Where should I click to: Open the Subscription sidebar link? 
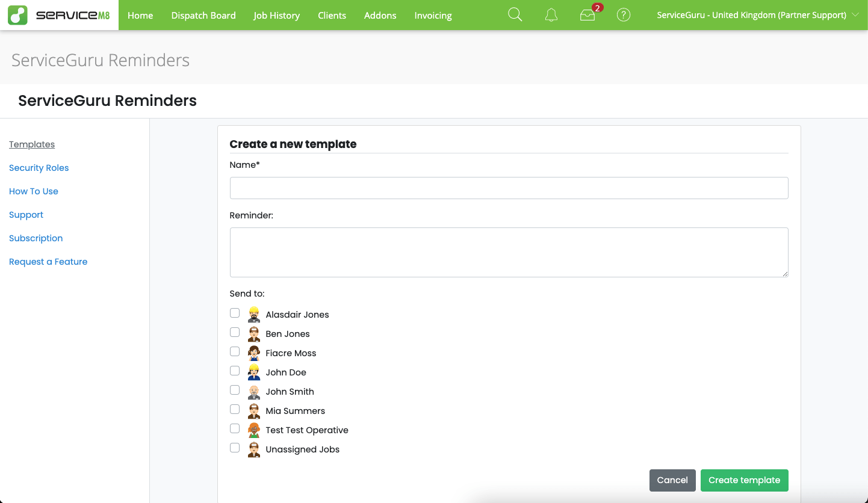(x=36, y=238)
